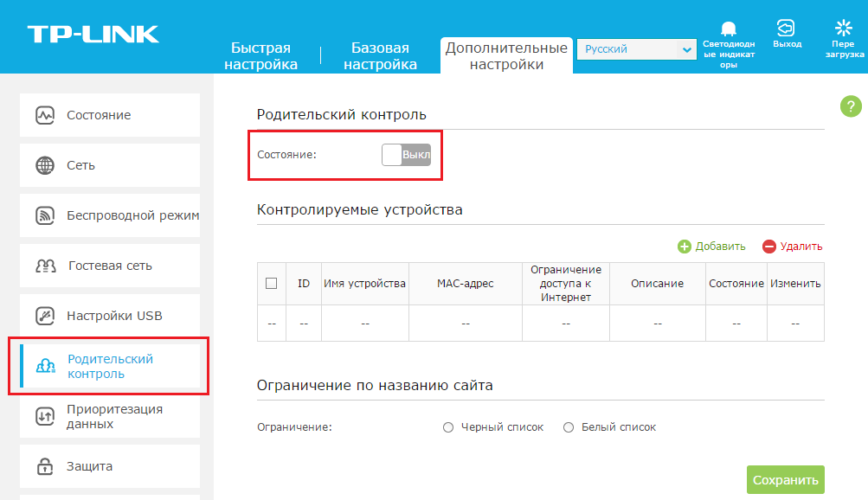The height and width of the screenshot is (500, 868).
Task: Switch to the Базовая настройка tab
Action: (x=380, y=56)
